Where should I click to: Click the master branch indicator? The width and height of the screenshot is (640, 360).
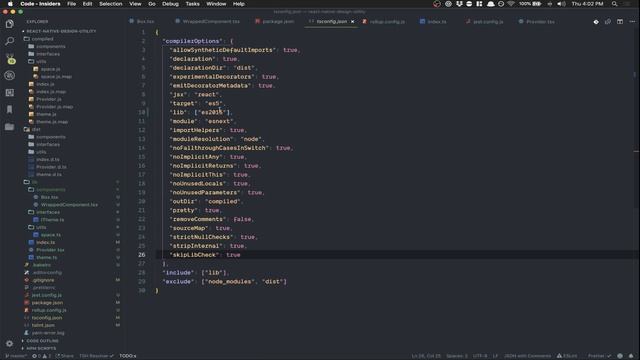coord(16,356)
